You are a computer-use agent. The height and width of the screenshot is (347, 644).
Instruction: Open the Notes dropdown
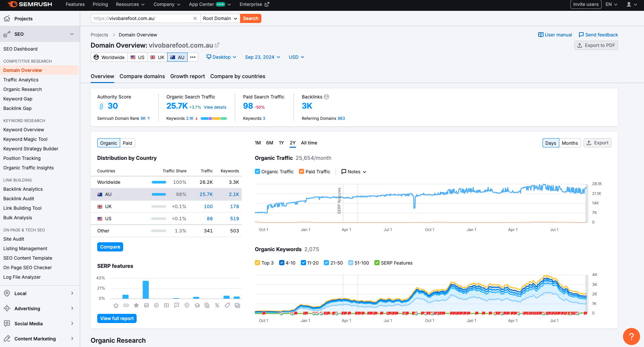tap(354, 172)
